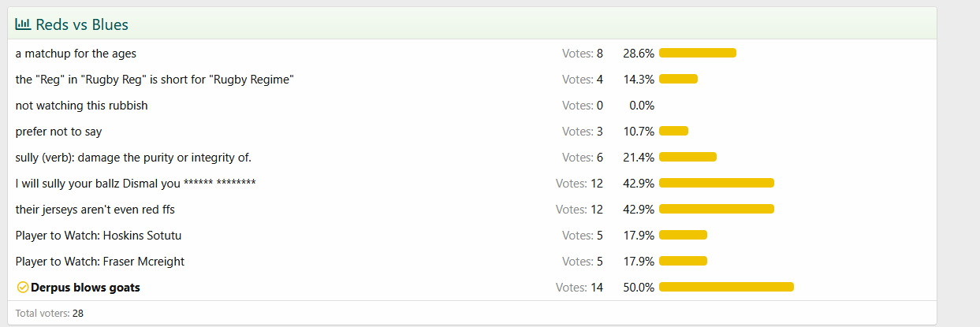Select 'a matchup for the ages' option
The height and width of the screenshot is (327, 980).
coord(76,54)
